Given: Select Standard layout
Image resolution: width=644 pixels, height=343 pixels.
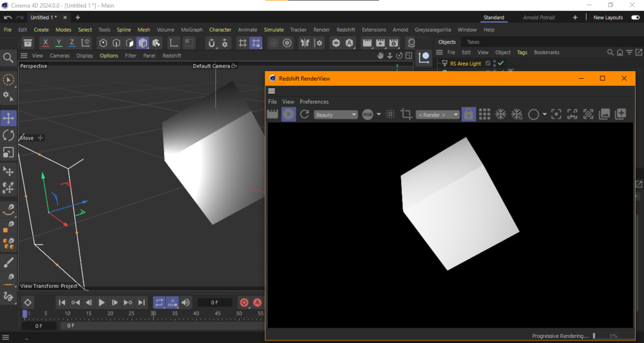Looking at the screenshot, I should [x=493, y=18].
